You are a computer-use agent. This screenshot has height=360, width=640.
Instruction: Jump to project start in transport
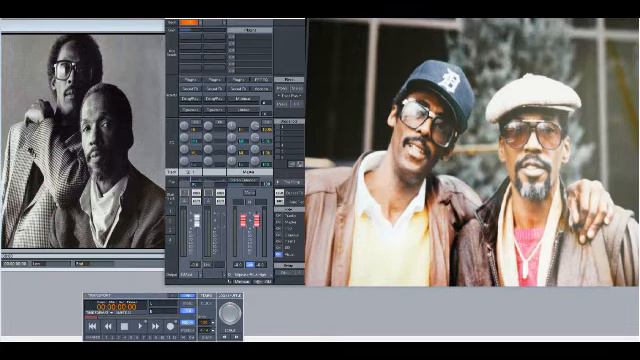pyautogui.click(x=92, y=327)
